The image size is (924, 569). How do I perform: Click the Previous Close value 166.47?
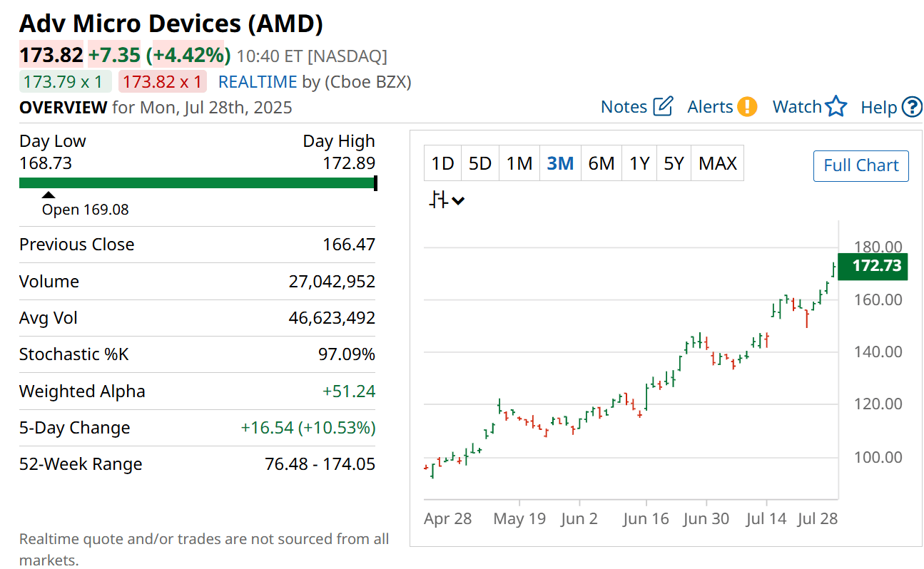coord(349,245)
